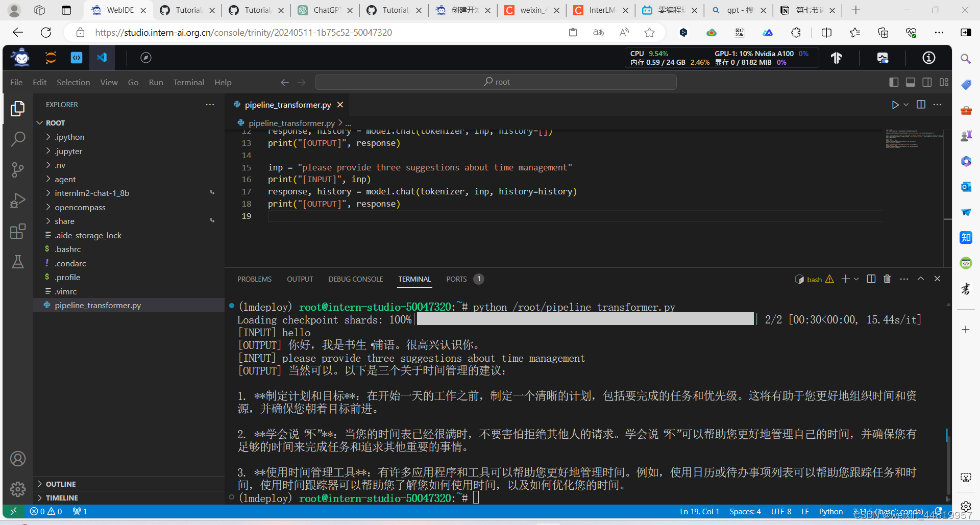The height and width of the screenshot is (525, 980).
Task: Kill the terminal with the trash icon
Action: (x=887, y=279)
